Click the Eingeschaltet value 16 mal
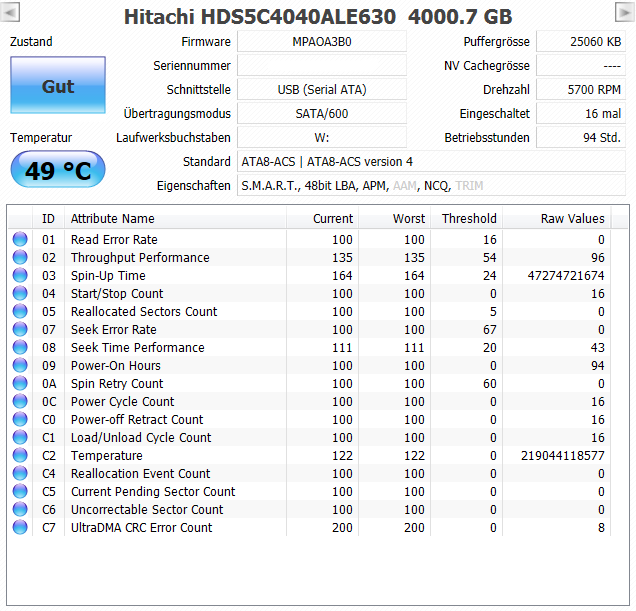The height and width of the screenshot is (611, 636). [581, 114]
